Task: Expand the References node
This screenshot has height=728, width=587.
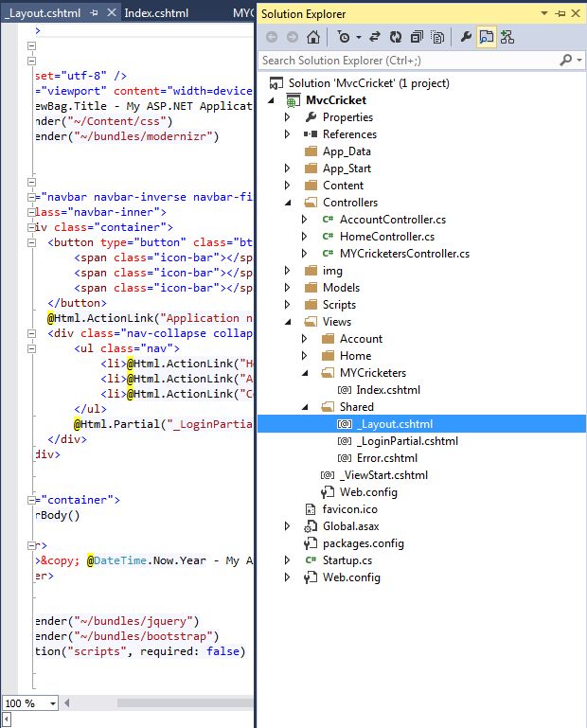Action: pos(288,134)
